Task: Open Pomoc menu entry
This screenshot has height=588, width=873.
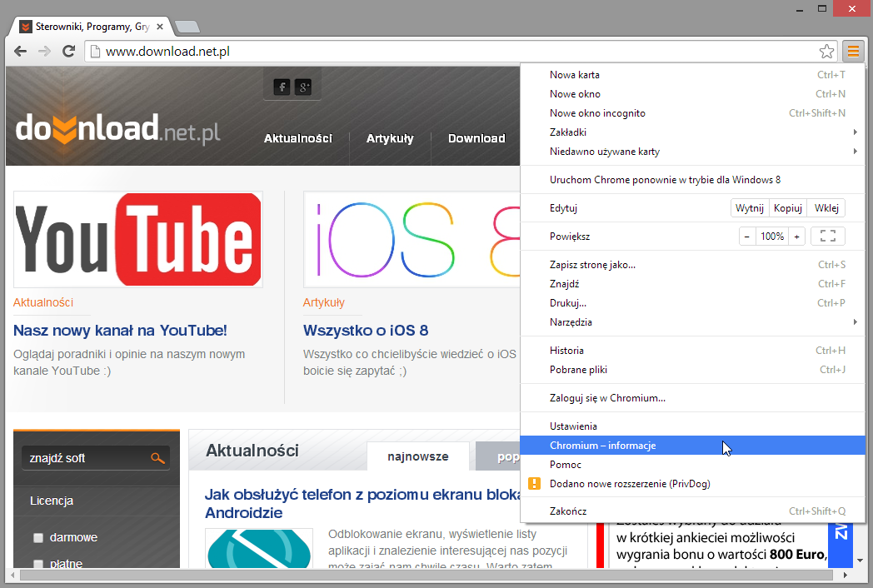Action: point(692,465)
